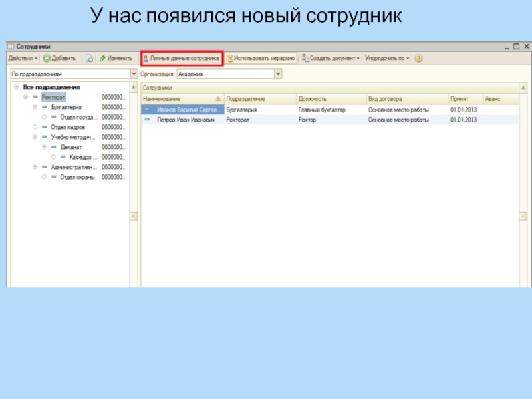Click the copy-add icon next to Добавить
Image resolution: width=532 pixels, height=399 pixels.
(x=89, y=59)
